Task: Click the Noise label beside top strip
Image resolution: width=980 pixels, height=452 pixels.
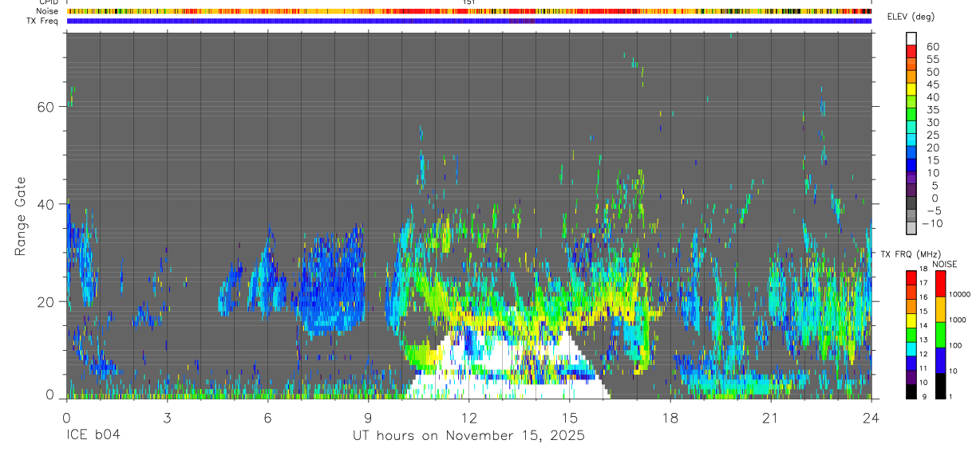Action: click(x=47, y=12)
